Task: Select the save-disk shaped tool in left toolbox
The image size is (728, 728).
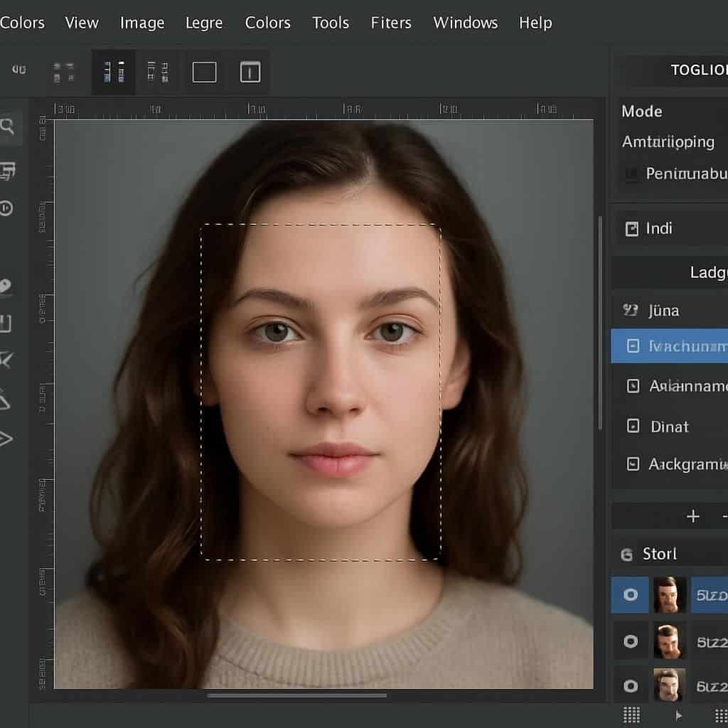Action: [5, 323]
